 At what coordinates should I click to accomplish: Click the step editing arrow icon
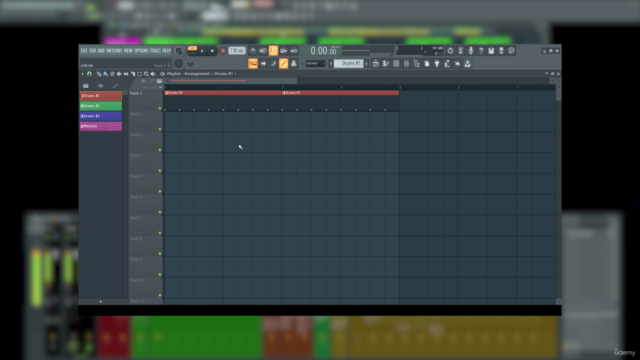[263, 64]
